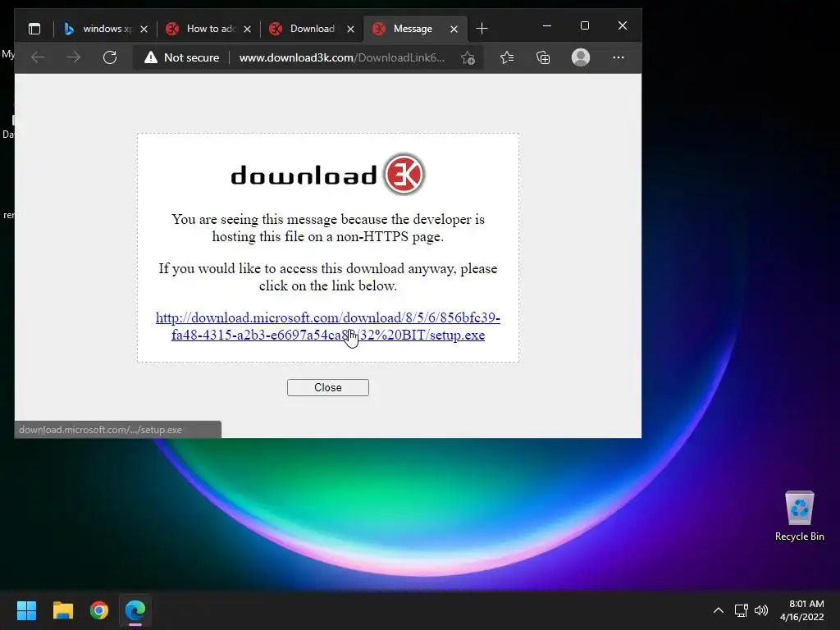Screen dimensions: 840x630
Task: Open a new browser tab
Action: (x=482, y=29)
